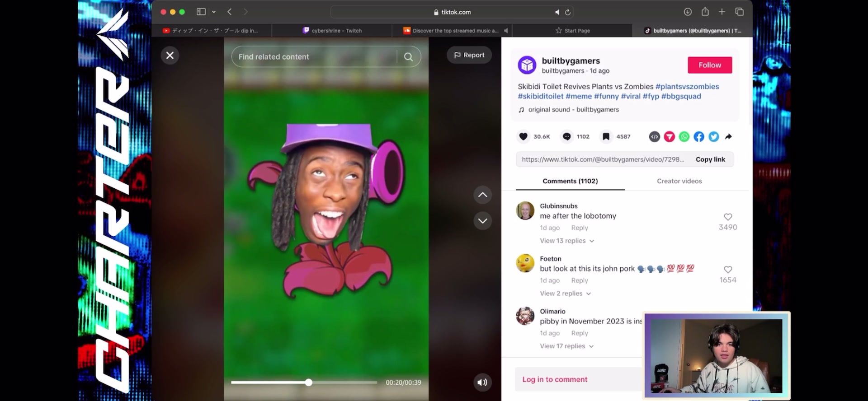Open comments via the speech bubble icon
868x401 pixels.
566,136
